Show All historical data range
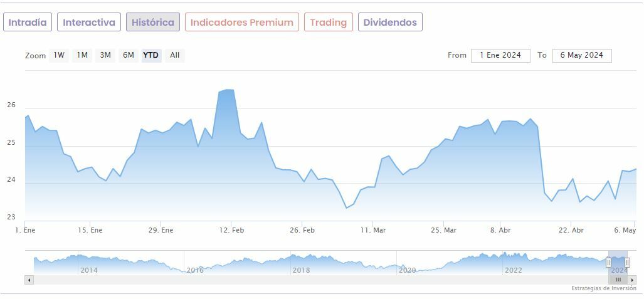This screenshot has width=644, height=299. [x=175, y=55]
